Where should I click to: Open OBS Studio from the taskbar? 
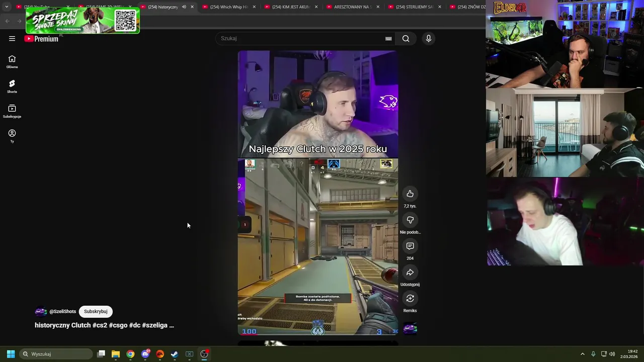tap(204, 354)
